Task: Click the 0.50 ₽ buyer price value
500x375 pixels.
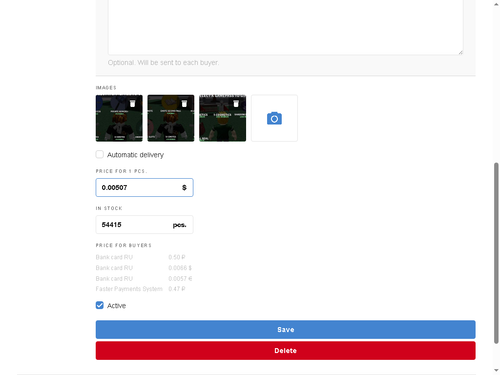Action: 177,257
